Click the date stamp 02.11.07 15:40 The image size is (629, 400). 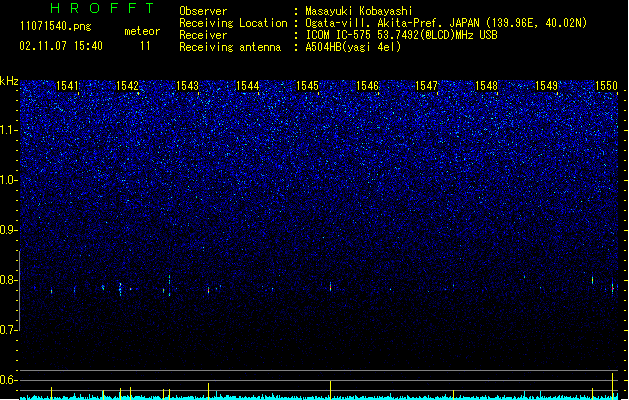tap(61, 46)
